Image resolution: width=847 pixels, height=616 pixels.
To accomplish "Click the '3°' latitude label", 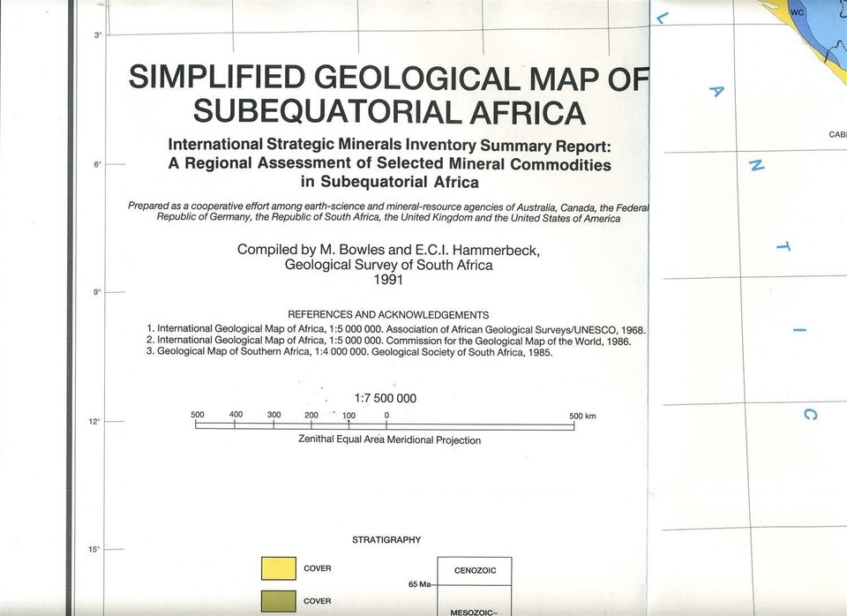I will [x=97, y=35].
